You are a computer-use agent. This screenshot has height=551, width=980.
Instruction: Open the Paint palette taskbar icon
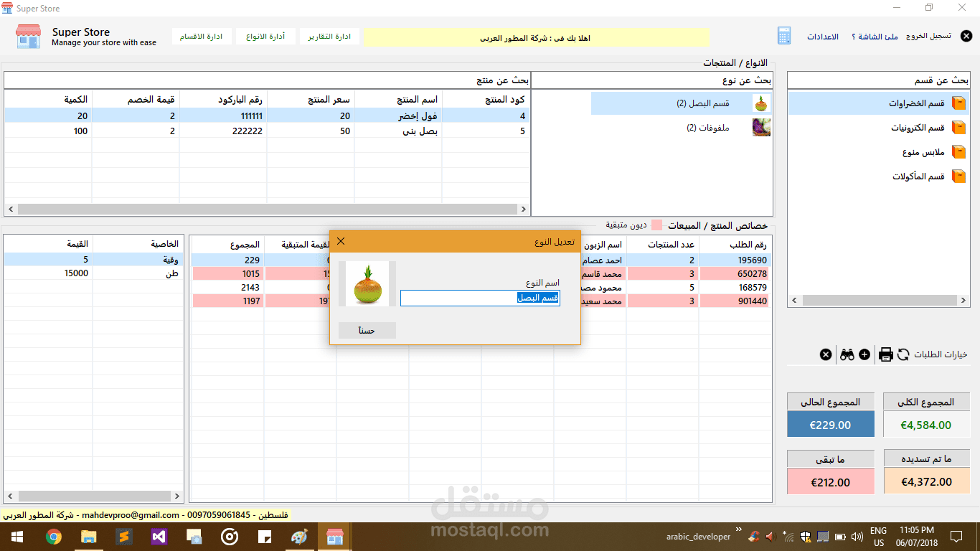299,537
